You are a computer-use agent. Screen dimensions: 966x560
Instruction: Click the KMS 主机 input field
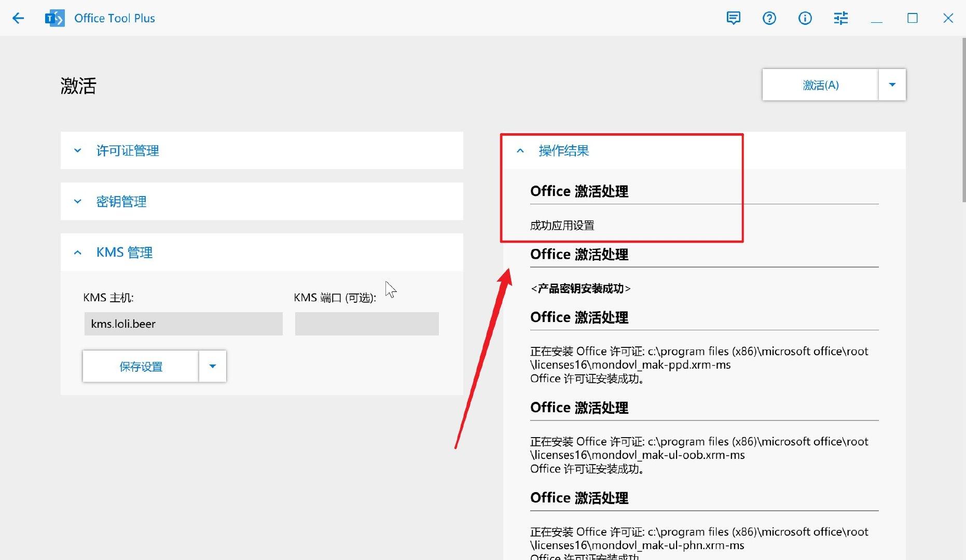183,324
